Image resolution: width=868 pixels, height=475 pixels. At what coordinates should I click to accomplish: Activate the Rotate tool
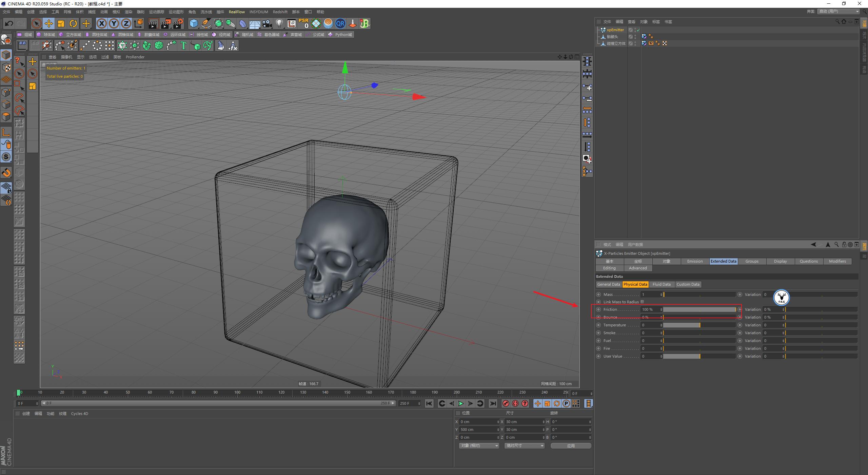point(73,23)
